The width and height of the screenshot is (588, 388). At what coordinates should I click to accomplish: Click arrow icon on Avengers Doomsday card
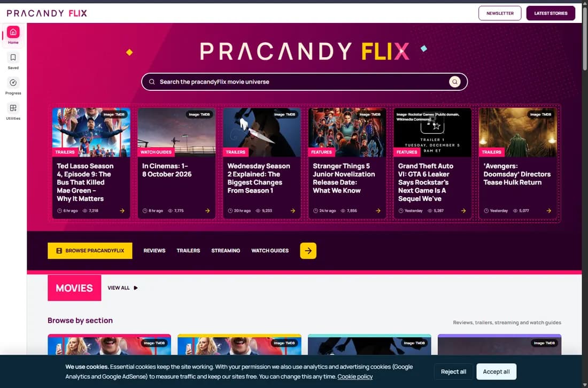point(548,211)
